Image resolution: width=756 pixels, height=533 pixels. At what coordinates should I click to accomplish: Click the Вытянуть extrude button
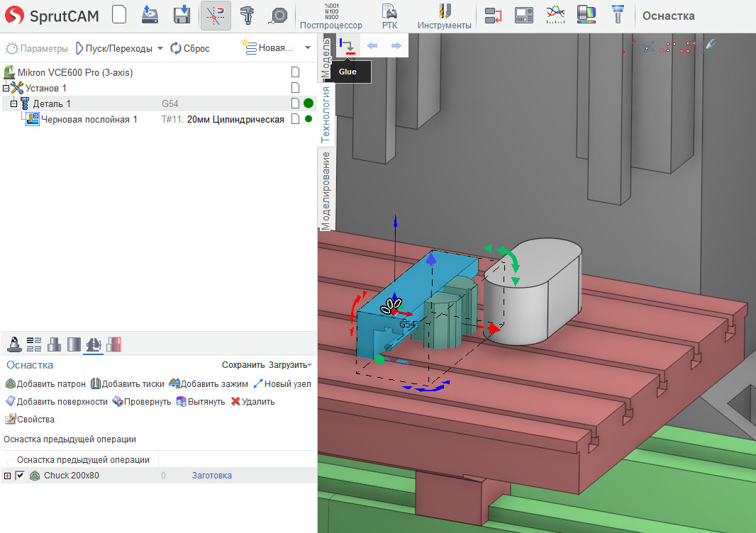(201, 401)
